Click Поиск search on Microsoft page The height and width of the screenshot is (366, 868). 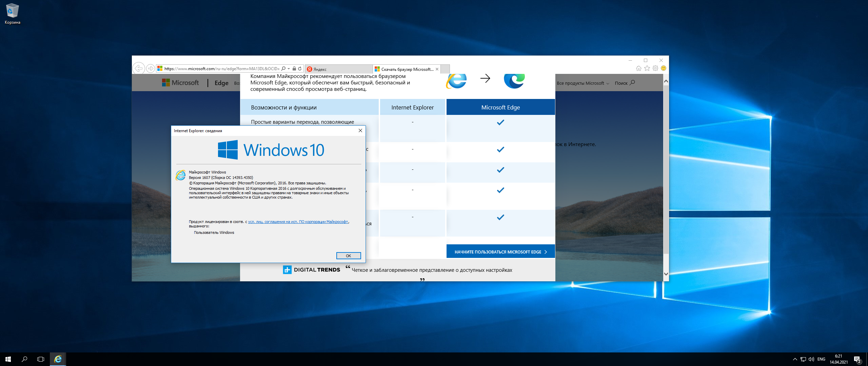coord(625,83)
